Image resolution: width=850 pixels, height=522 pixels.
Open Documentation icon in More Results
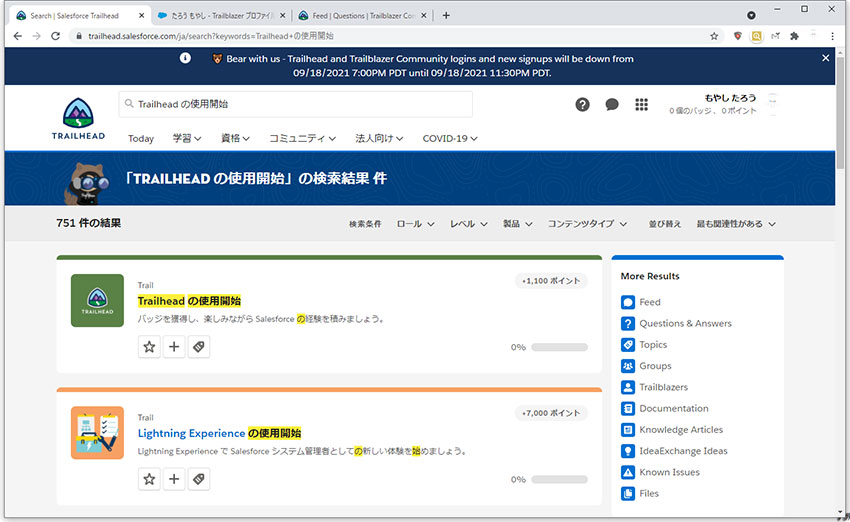[x=628, y=408]
